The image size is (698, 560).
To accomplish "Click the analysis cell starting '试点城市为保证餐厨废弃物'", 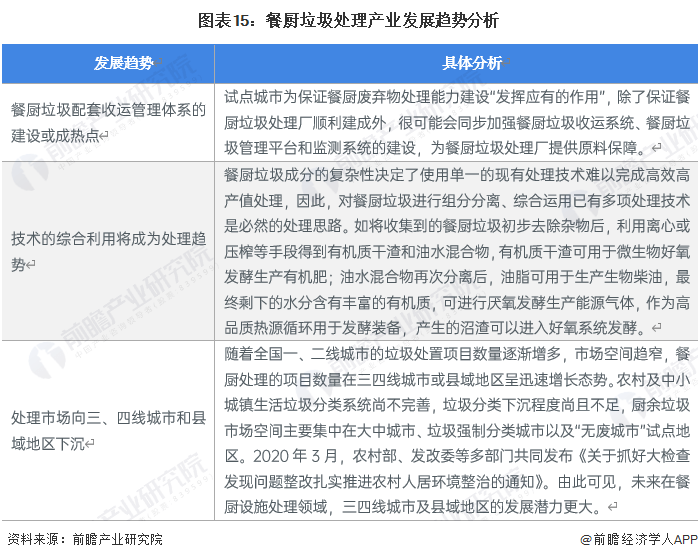I will (x=456, y=122).
